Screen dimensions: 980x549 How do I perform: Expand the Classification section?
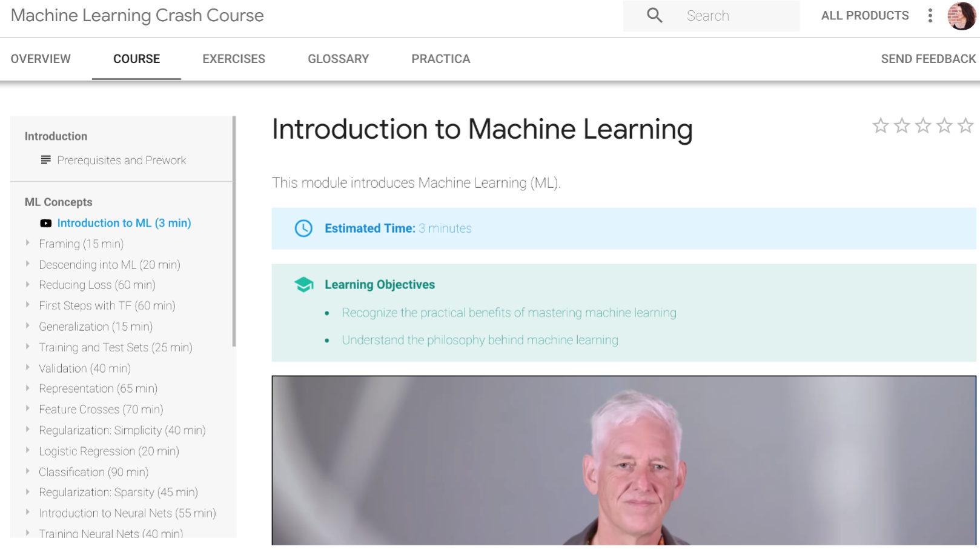28,472
